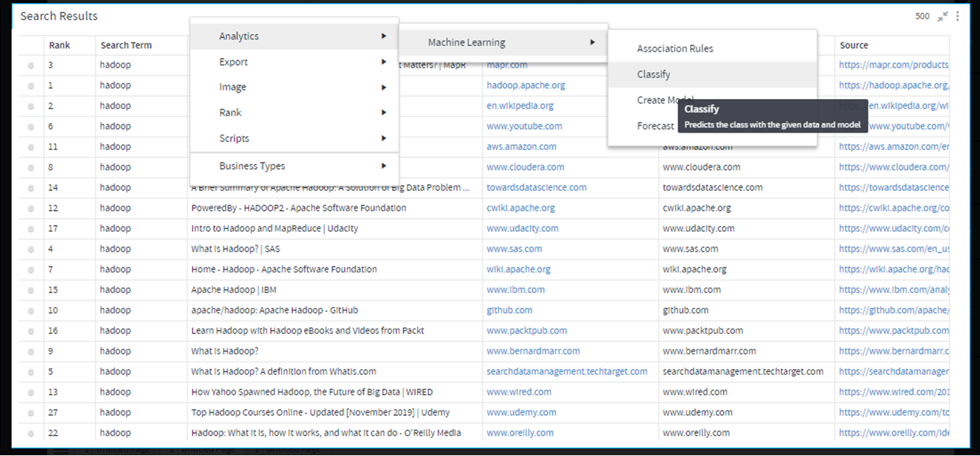Screen dimensions: 980x456
Task: Select the 'What Is Hadoop? | SAS' title
Action: 237,249
